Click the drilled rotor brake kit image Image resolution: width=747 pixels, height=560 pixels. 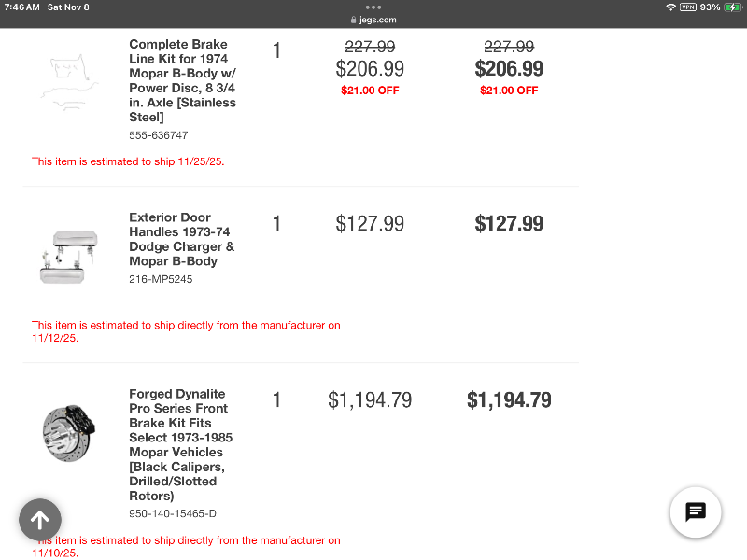pos(65,433)
